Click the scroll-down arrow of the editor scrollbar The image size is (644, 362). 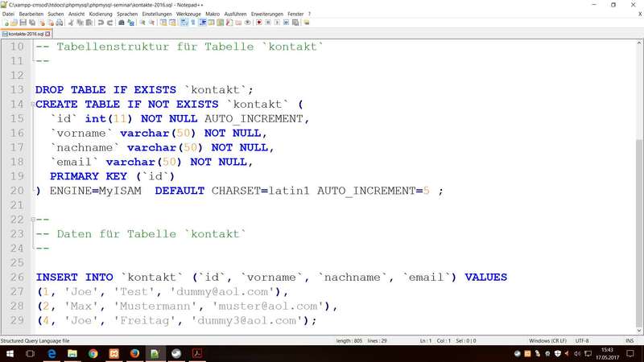639,331
